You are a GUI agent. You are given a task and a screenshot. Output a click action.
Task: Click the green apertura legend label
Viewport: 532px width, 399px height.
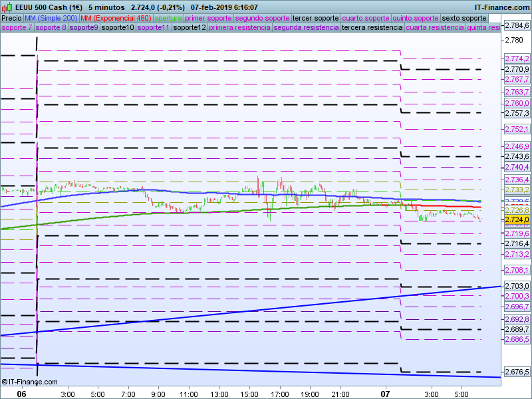click(x=168, y=18)
